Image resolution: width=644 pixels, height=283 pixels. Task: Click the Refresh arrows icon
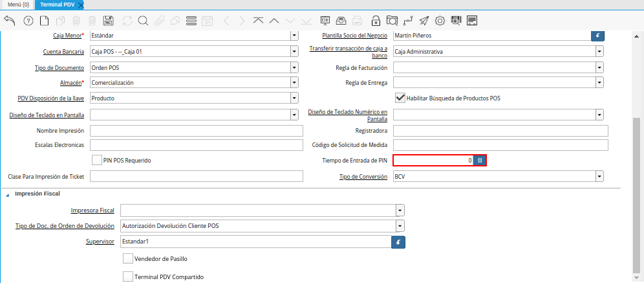coord(127,21)
